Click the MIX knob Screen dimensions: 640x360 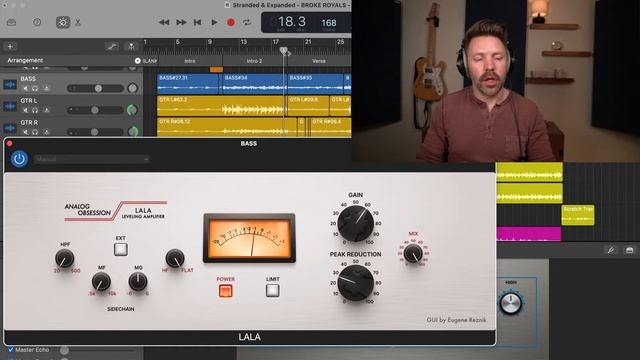(x=413, y=253)
